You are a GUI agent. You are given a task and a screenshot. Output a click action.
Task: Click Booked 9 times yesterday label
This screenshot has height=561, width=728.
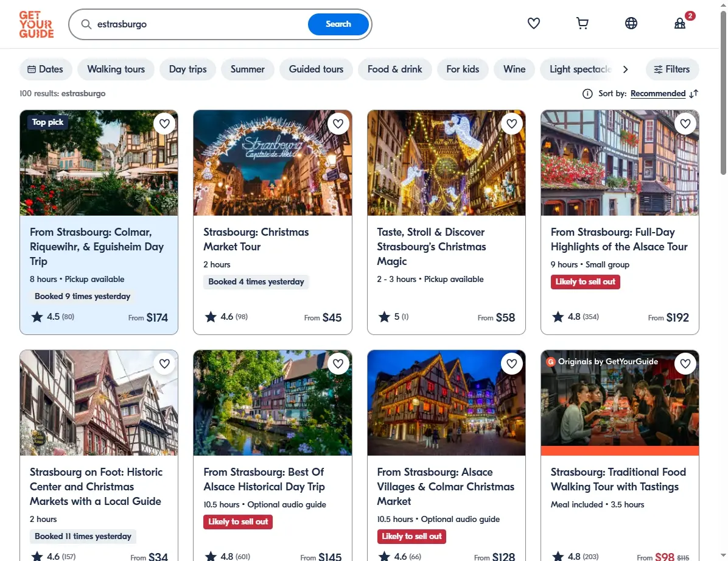click(82, 297)
